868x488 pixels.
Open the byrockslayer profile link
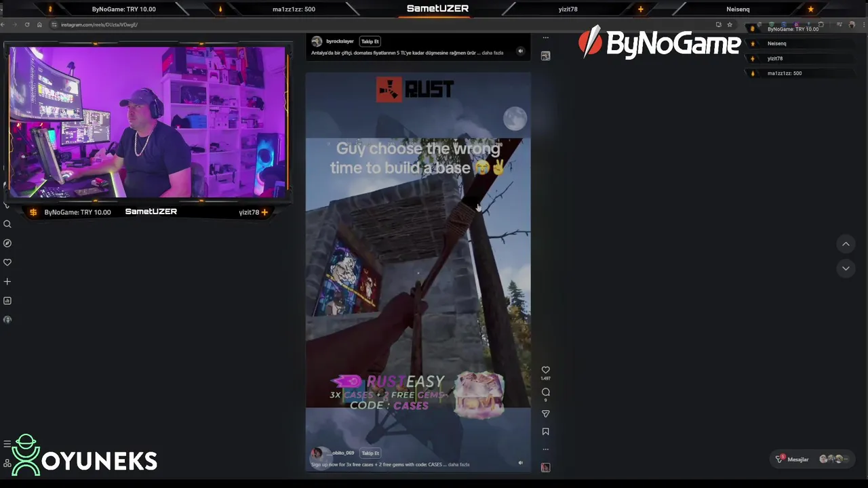(x=340, y=41)
